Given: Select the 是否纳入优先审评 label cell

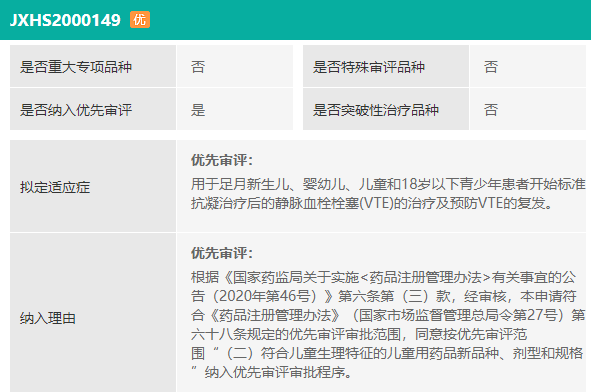Looking at the screenshot, I should 93,109.
